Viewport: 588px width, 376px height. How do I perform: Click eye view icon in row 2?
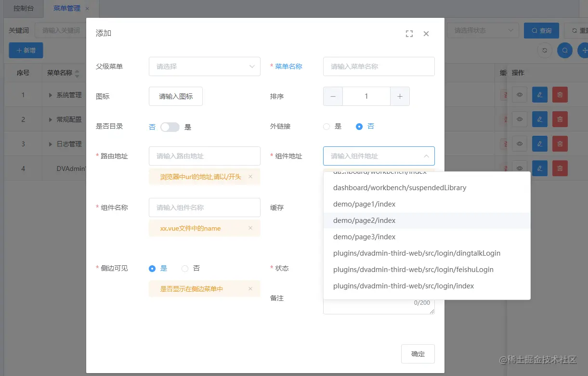[x=520, y=119]
